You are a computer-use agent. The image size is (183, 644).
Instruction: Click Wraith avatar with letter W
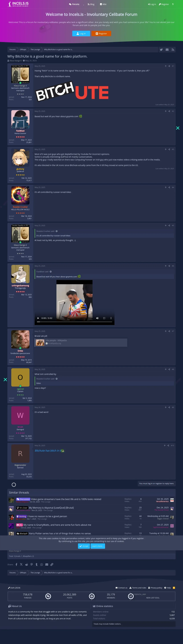click(x=20, y=415)
